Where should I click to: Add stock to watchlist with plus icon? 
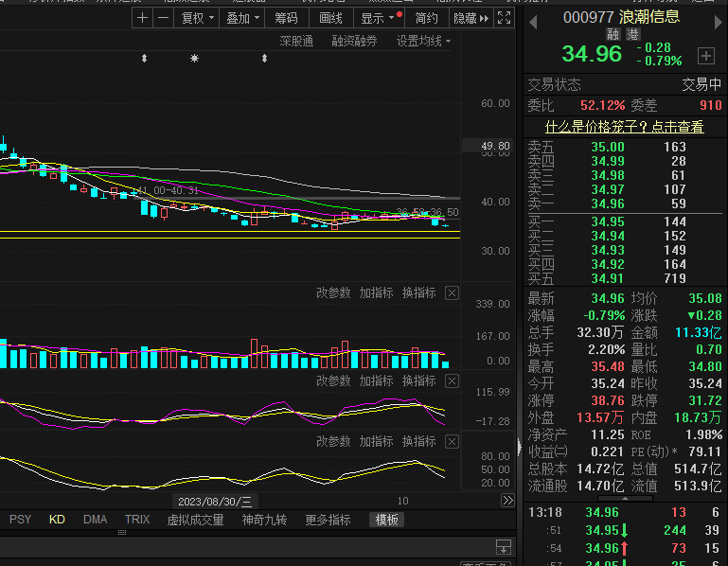705,55
